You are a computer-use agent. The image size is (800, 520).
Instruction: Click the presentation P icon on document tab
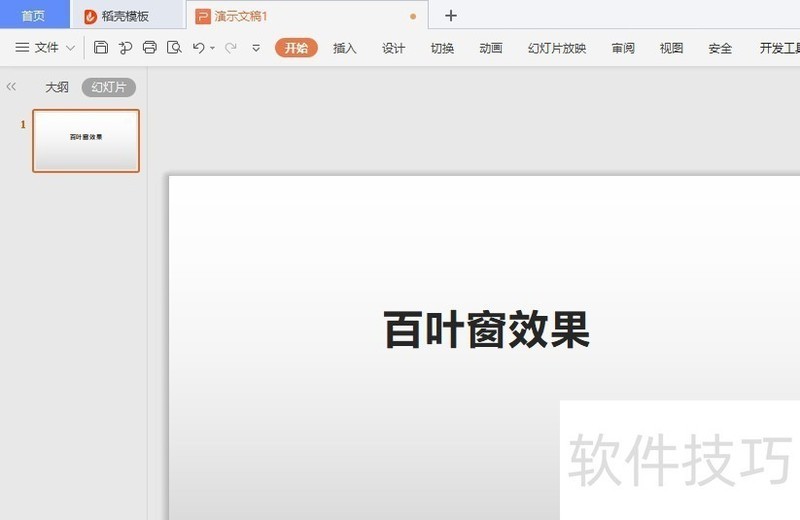(x=203, y=16)
